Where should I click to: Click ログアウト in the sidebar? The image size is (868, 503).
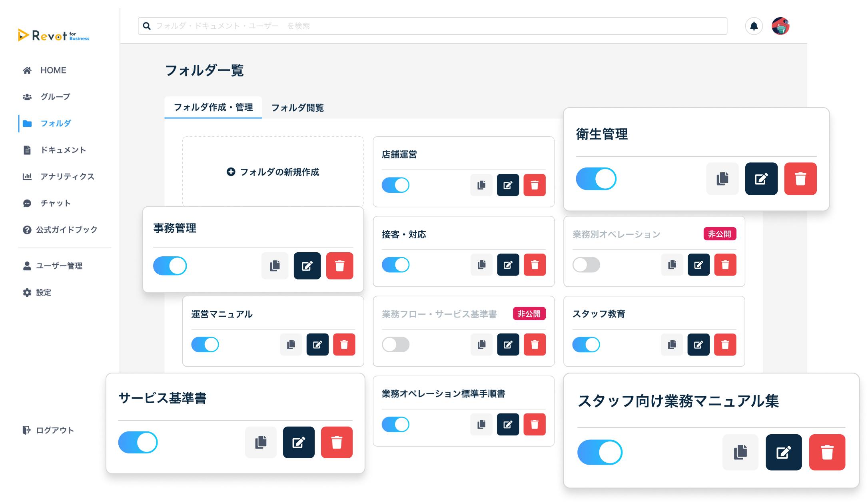tap(55, 430)
